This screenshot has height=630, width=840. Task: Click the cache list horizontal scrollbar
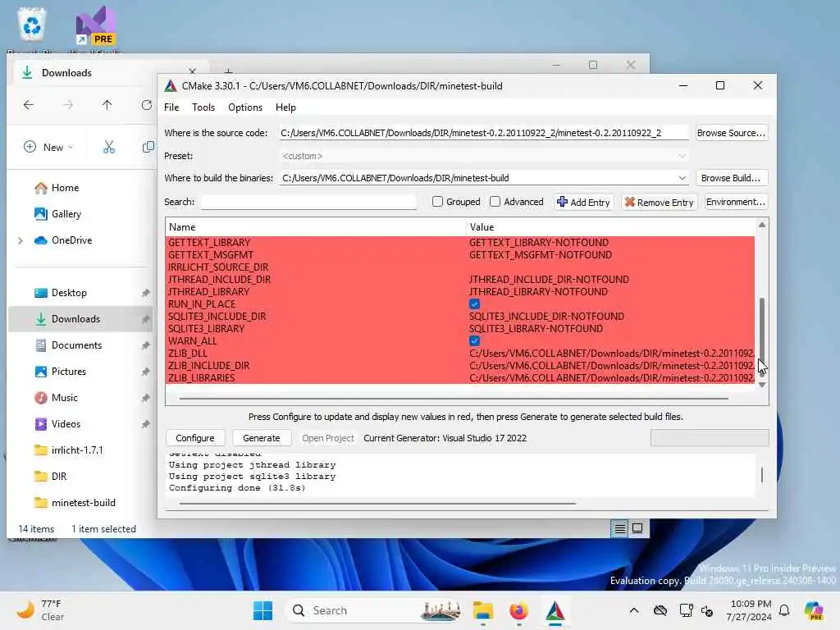pyautogui.click(x=454, y=398)
